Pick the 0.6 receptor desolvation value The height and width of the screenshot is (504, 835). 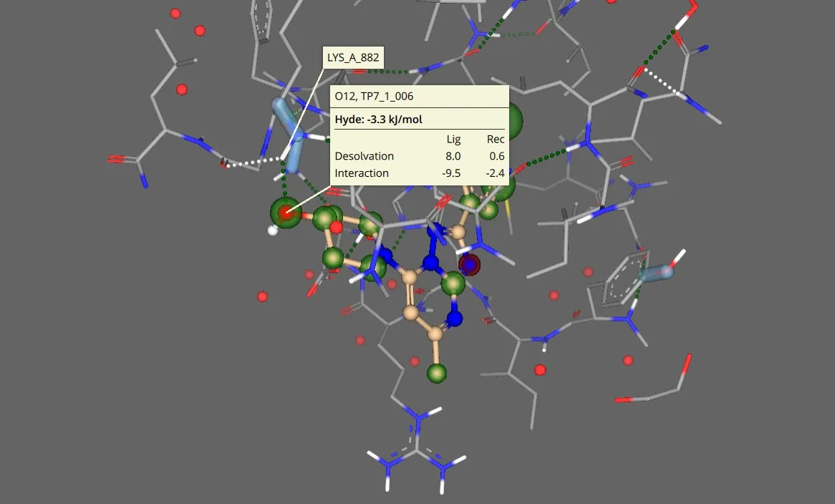pyautogui.click(x=497, y=156)
